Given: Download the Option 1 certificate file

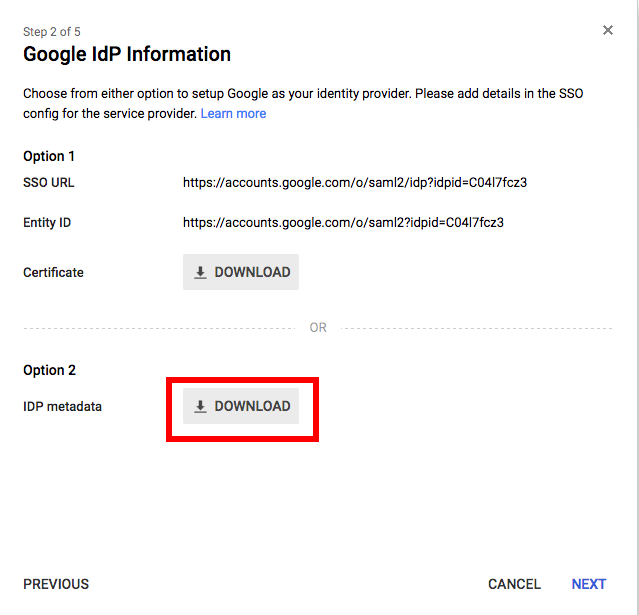Looking at the screenshot, I should (x=241, y=272).
